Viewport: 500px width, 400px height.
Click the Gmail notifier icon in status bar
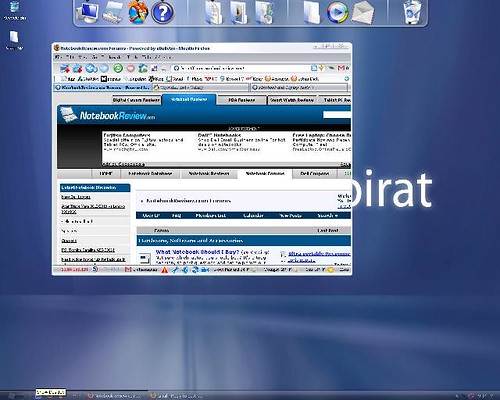(x=128, y=270)
